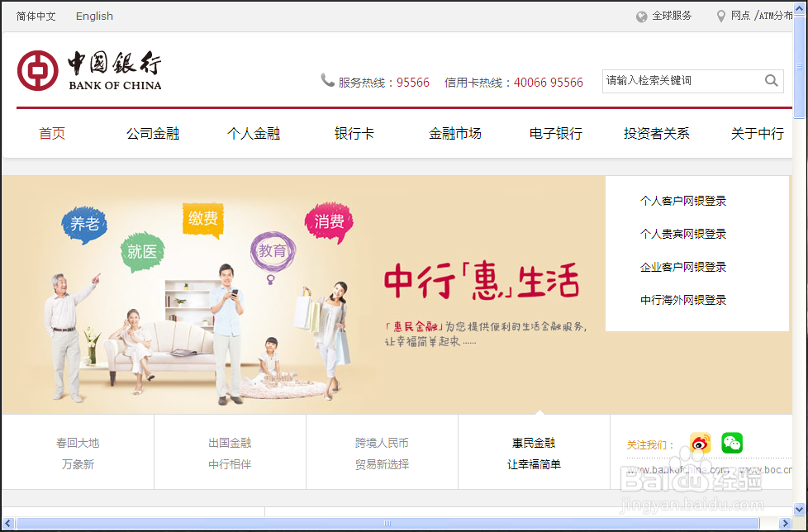The image size is (808, 532).
Task: Open the Weibo follow icon
Action: [701, 443]
